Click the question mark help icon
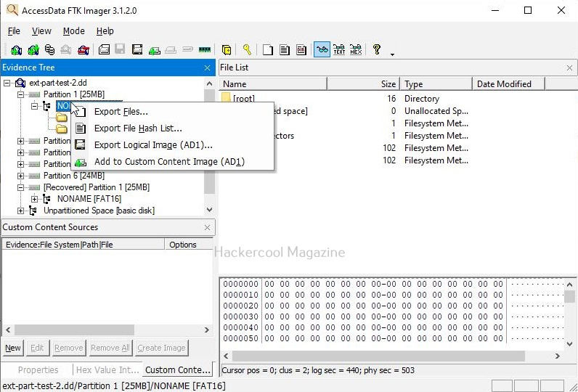The image size is (578, 392). 377,49
